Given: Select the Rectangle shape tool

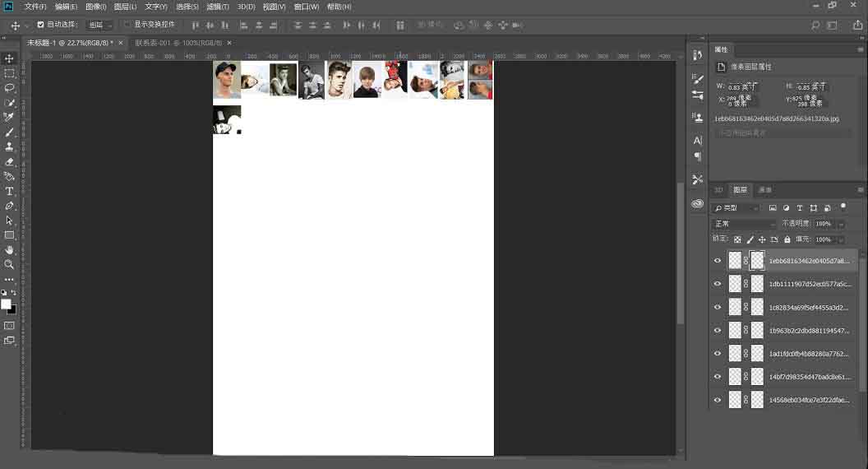Looking at the screenshot, I should coord(9,235).
